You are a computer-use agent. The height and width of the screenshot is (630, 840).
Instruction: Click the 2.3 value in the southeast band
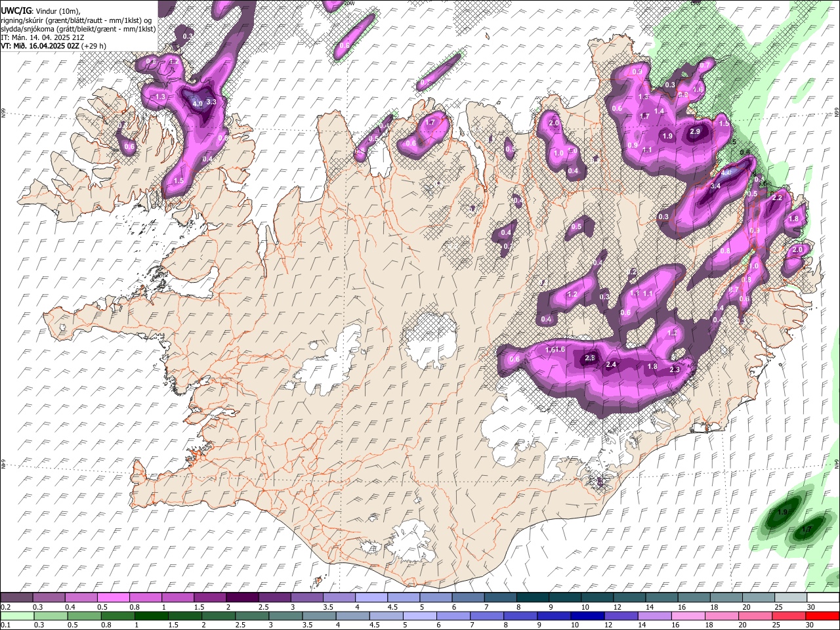click(x=675, y=370)
